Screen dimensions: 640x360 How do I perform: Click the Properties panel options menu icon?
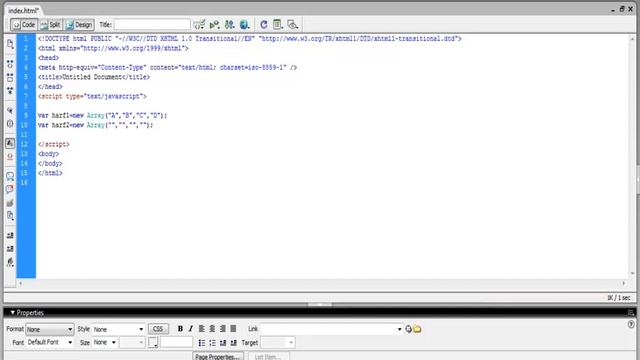[x=631, y=313]
